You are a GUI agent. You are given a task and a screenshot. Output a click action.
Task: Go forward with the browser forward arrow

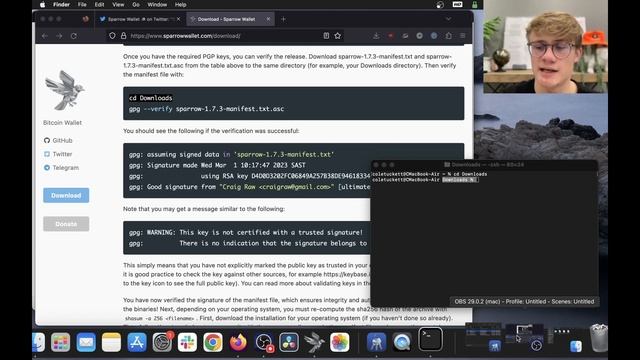(x=59, y=36)
